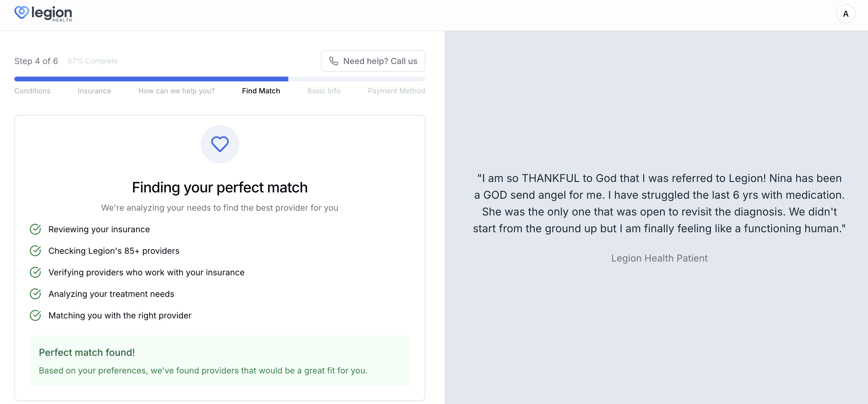Viewport: 868px width, 404px height.
Task: Select the "Conditions" step
Action: pyautogui.click(x=32, y=91)
